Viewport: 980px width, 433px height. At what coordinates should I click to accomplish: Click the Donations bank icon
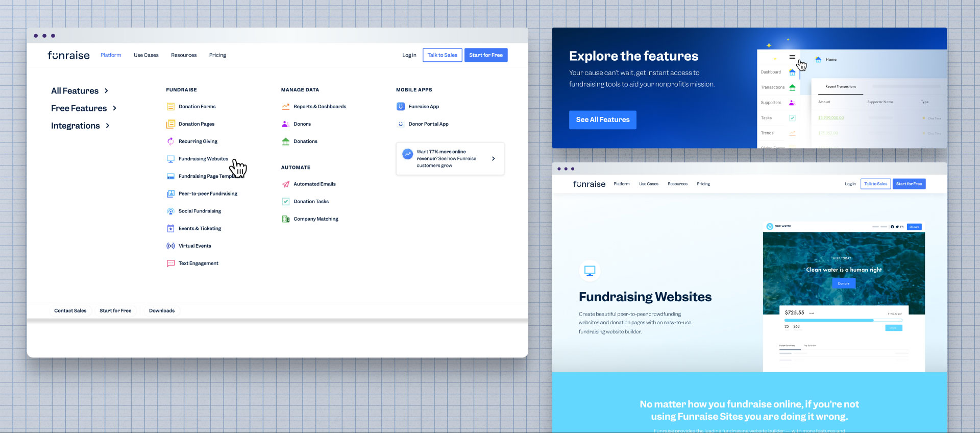(286, 141)
